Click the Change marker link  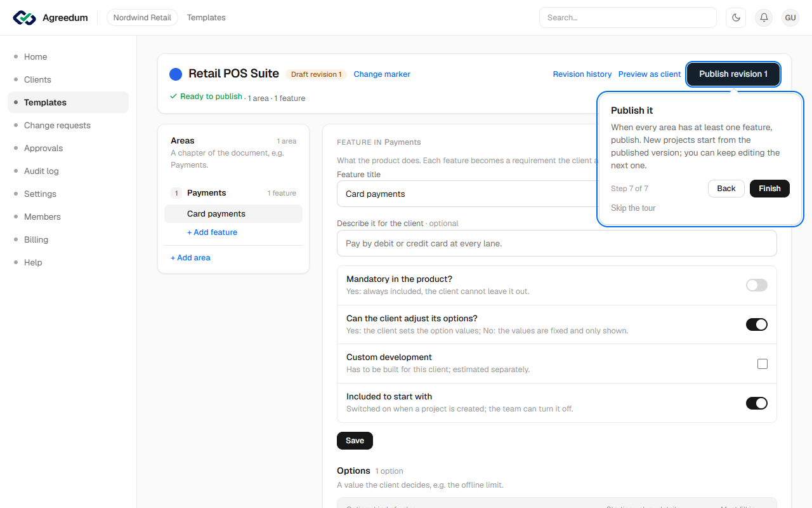(x=382, y=74)
